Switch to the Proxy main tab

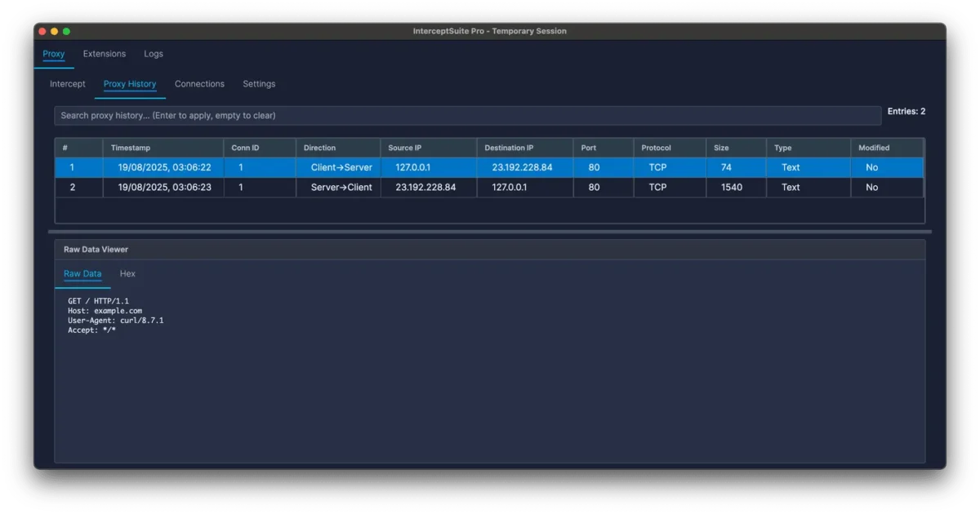tap(54, 54)
